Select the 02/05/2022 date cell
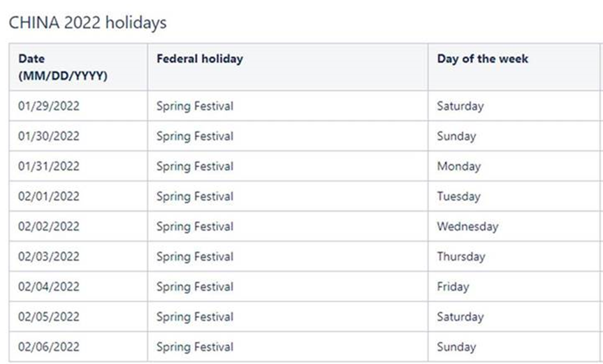The width and height of the screenshot is (603, 364). coord(49,316)
